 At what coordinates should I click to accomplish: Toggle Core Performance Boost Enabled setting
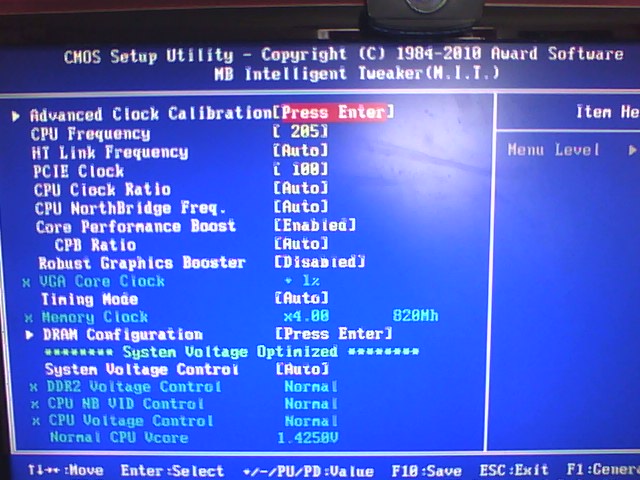pyautogui.click(x=314, y=226)
